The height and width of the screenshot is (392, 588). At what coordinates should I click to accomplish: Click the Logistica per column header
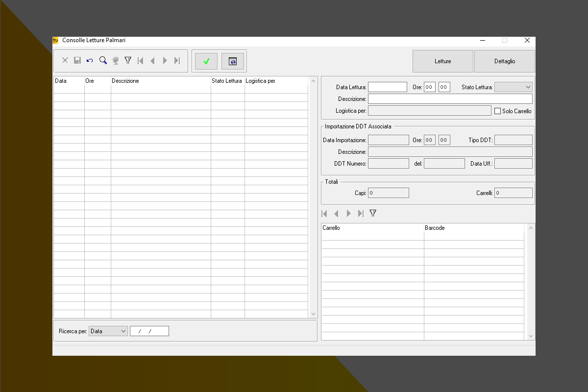tap(276, 81)
